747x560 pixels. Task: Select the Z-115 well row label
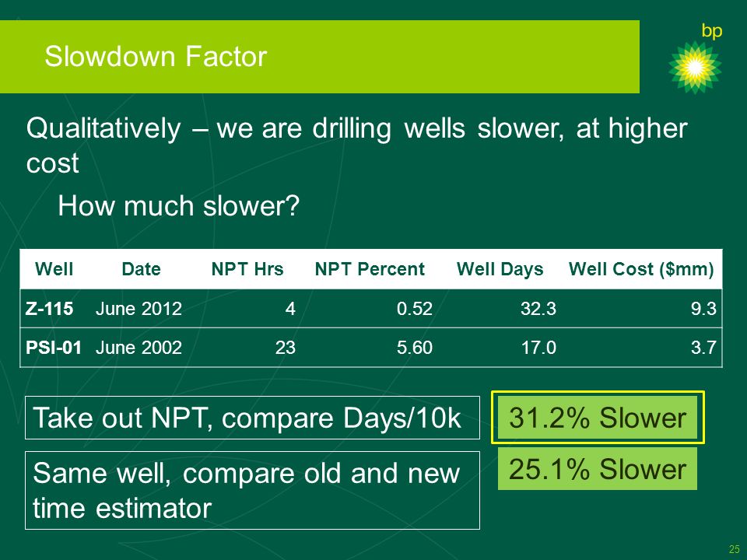[x=50, y=309]
